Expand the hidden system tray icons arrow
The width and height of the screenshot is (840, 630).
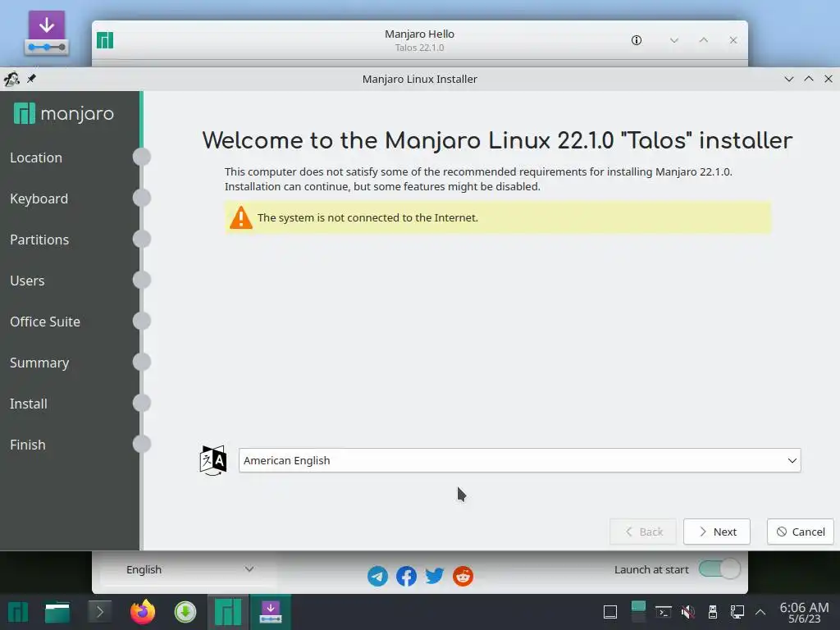pos(760,612)
